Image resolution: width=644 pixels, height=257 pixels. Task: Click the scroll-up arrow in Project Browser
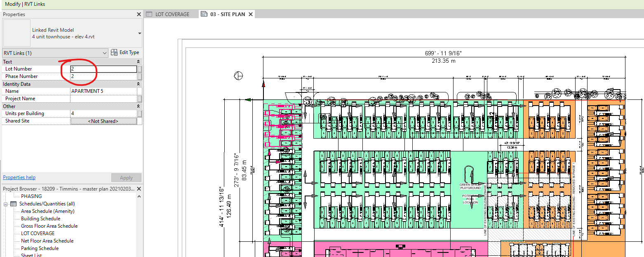tap(139, 196)
